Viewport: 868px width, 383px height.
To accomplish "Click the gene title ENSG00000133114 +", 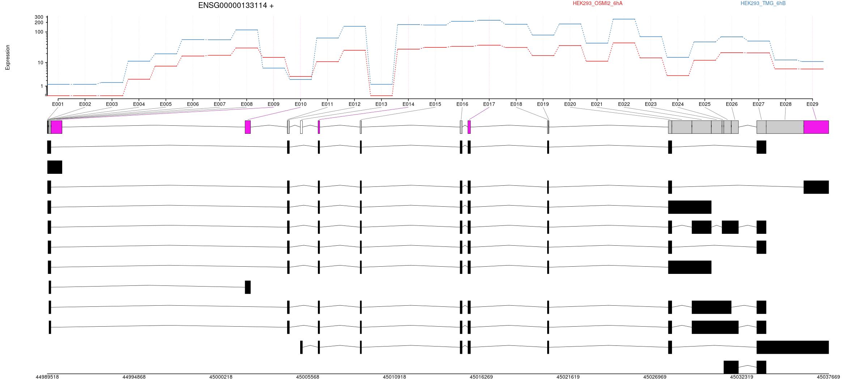I will tap(236, 5).
